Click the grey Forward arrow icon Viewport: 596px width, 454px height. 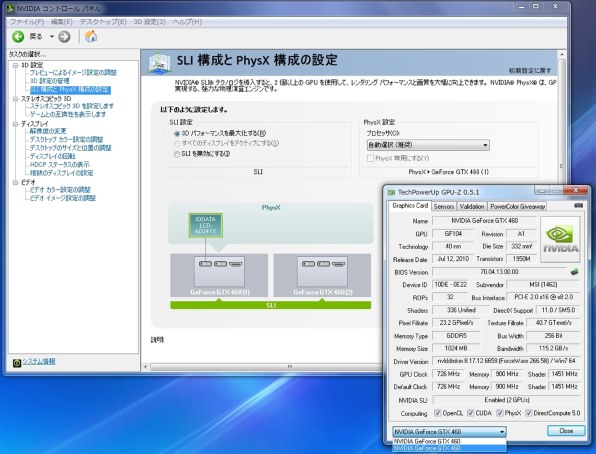pos(64,37)
